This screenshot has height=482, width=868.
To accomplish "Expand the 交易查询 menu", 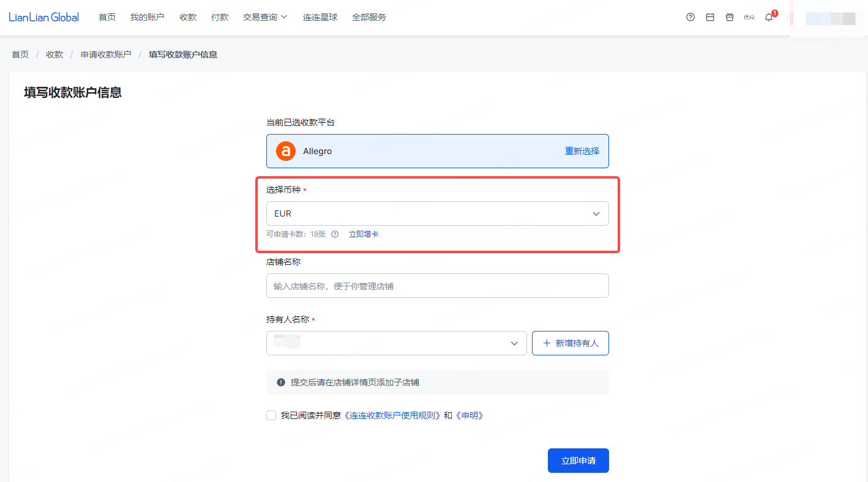I will click(x=265, y=17).
